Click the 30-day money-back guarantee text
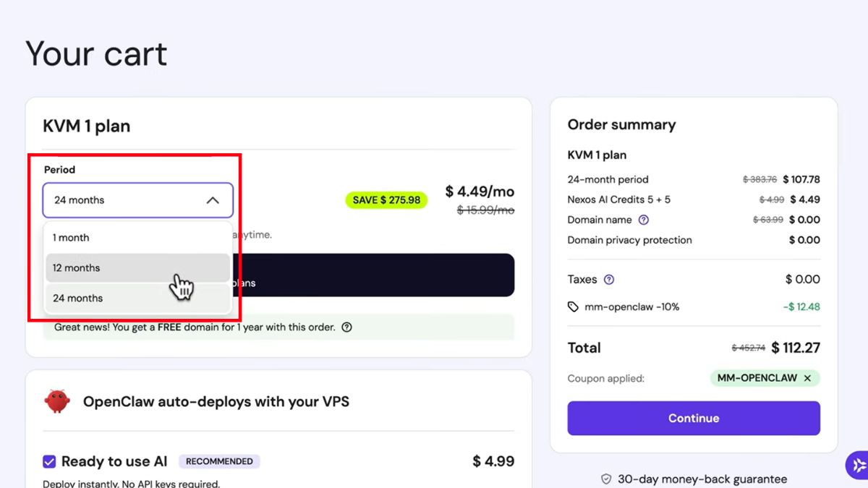The height and width of the screenshot is (488, 868). point(702,479)
